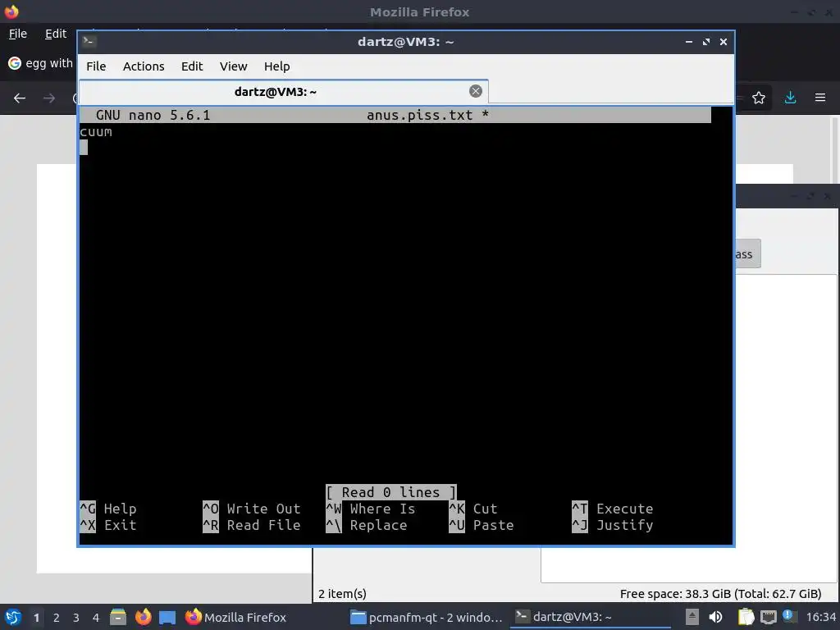Screen dimensions: 840x630
Task: Click the clock showing 16:34
Action: 820,617
